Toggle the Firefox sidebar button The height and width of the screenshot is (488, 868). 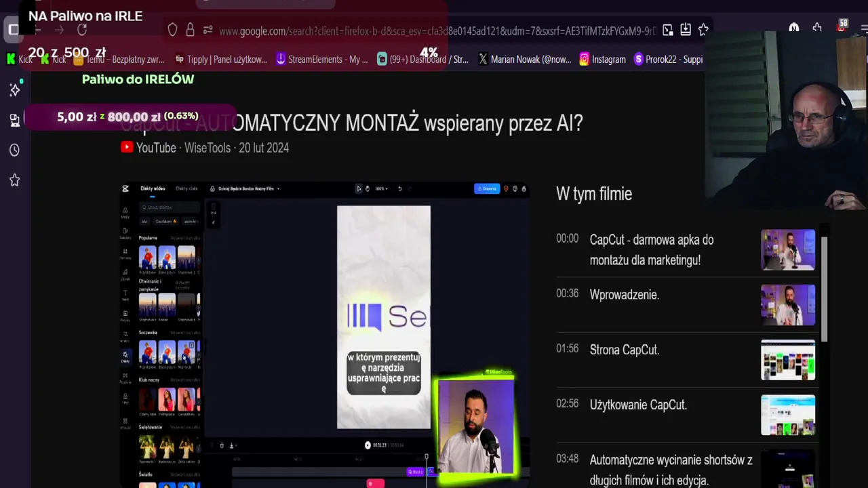[x=13, y=30]
